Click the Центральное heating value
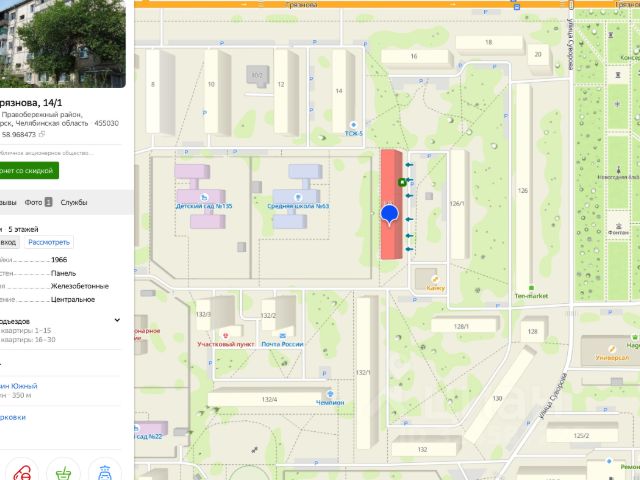The height and width of the screenshot is (480, 640). pos(73,300)
